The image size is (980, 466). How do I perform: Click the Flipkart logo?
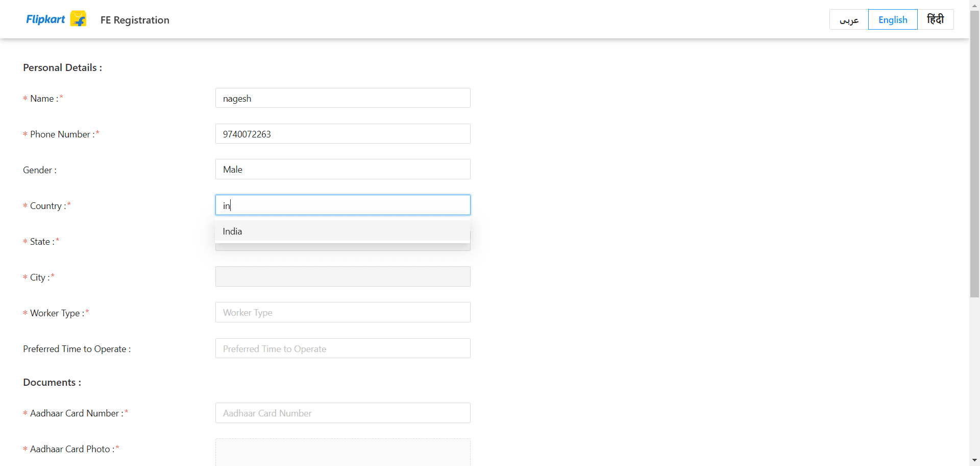(x=56, y=19)
